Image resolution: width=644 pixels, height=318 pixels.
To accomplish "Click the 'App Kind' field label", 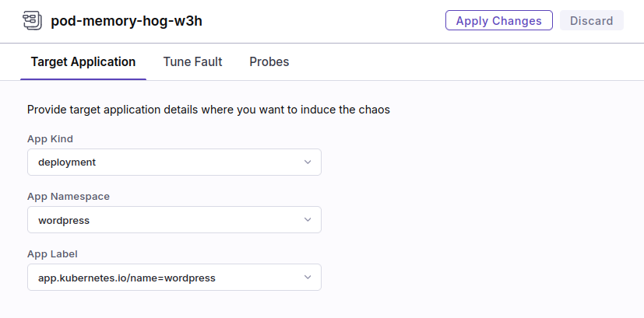I will 50,139.
